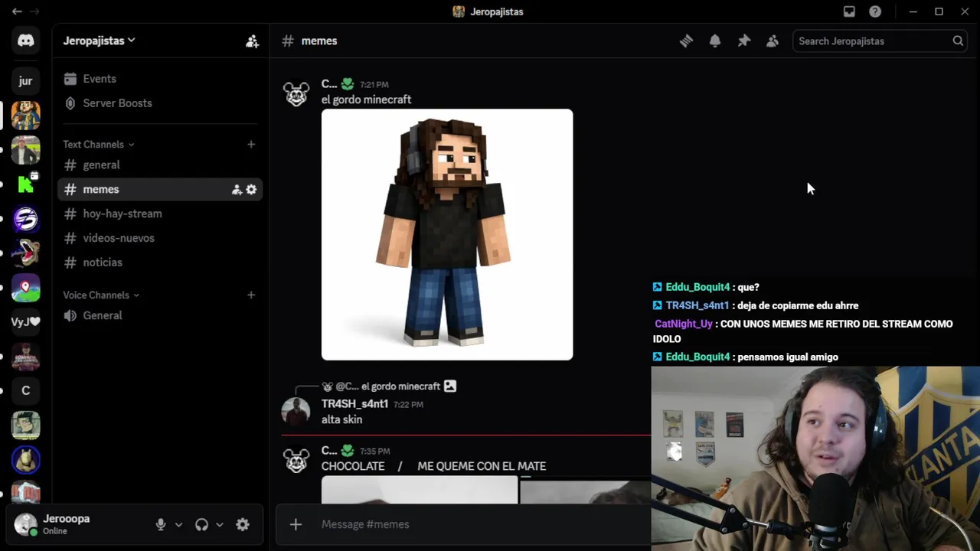The width and height of the screenshot is (980, 551).
Task: Open the 'jur' server in sidebar
Action: pos(25,81)
